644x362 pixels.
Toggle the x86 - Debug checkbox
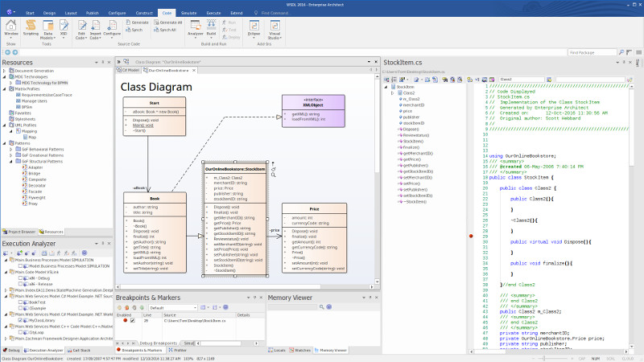point(21,278)
